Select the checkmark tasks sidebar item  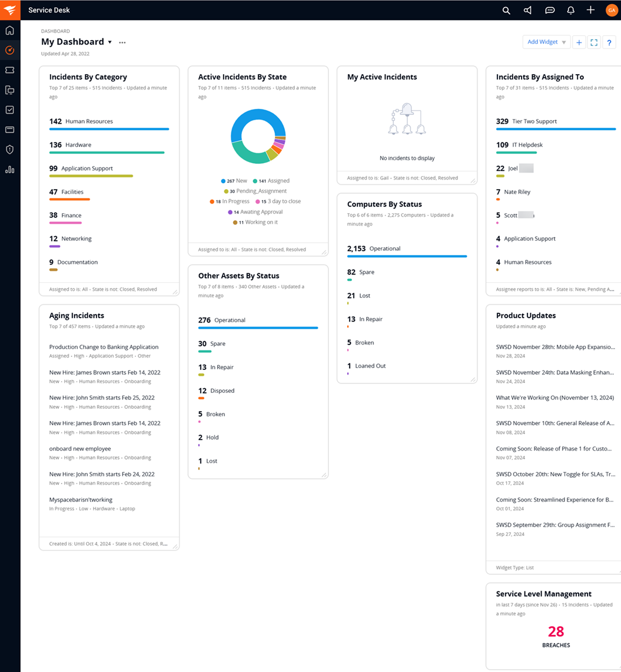tap(9, 110)
